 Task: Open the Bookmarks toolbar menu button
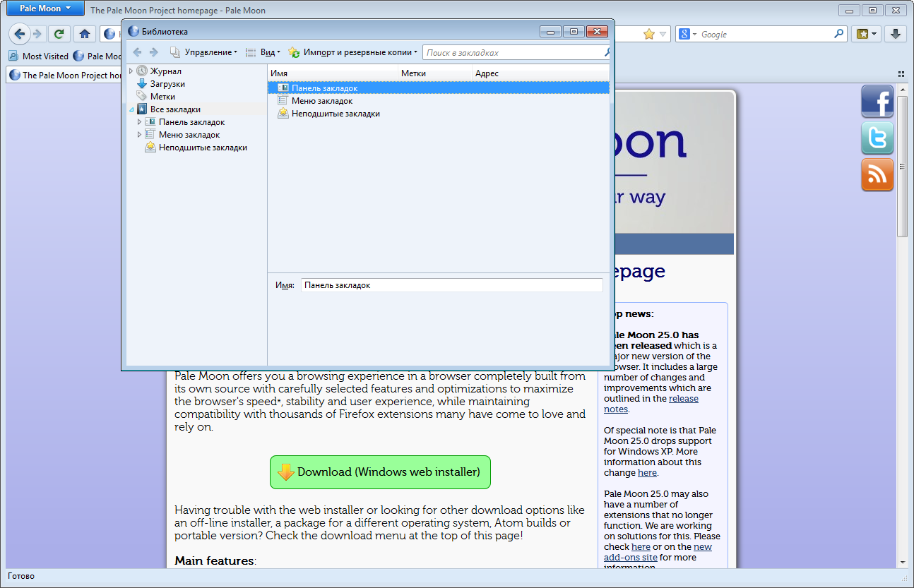point(867,34)
